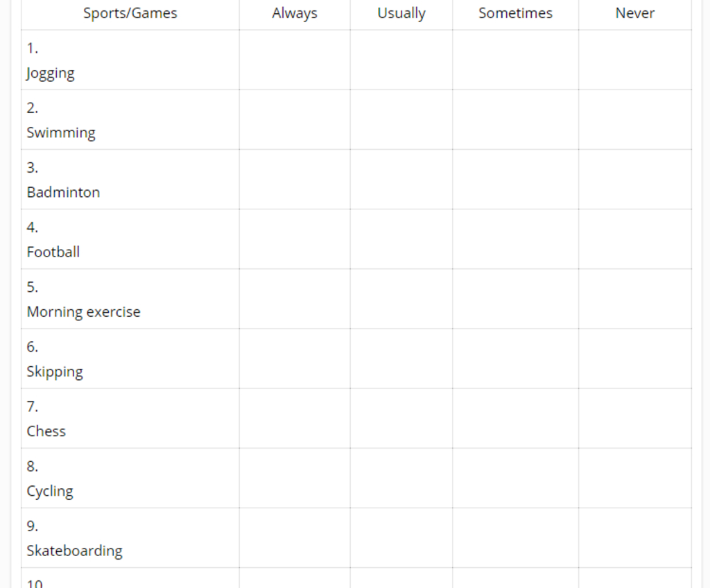Select the Usually cell for Swimming
Screen dimensions: 710x588
(x=401, y=119)
